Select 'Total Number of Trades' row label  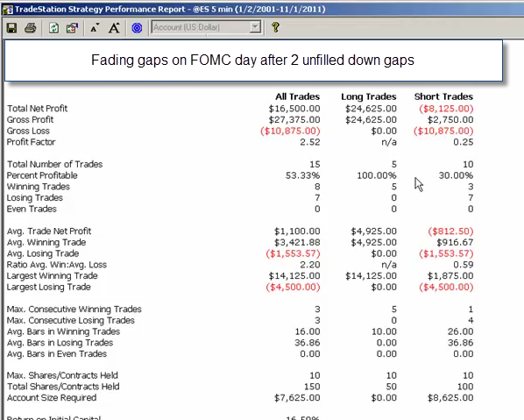point(55,164)
